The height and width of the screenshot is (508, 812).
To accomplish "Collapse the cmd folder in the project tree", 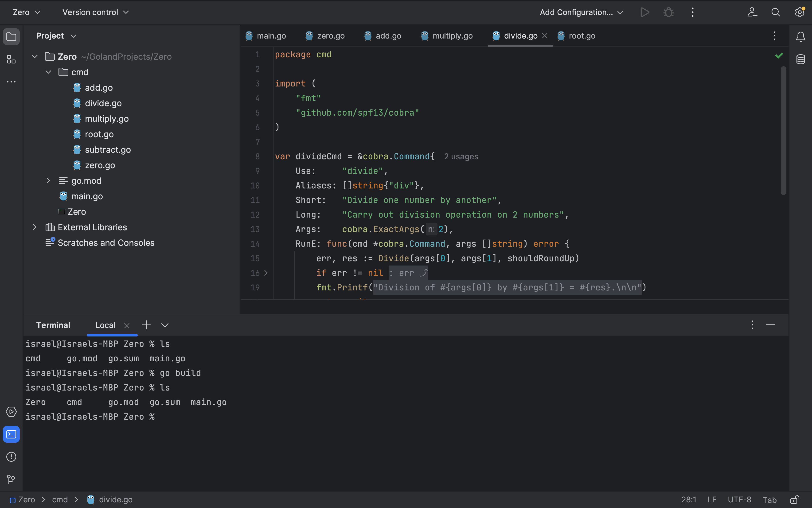I will point(48,72).
